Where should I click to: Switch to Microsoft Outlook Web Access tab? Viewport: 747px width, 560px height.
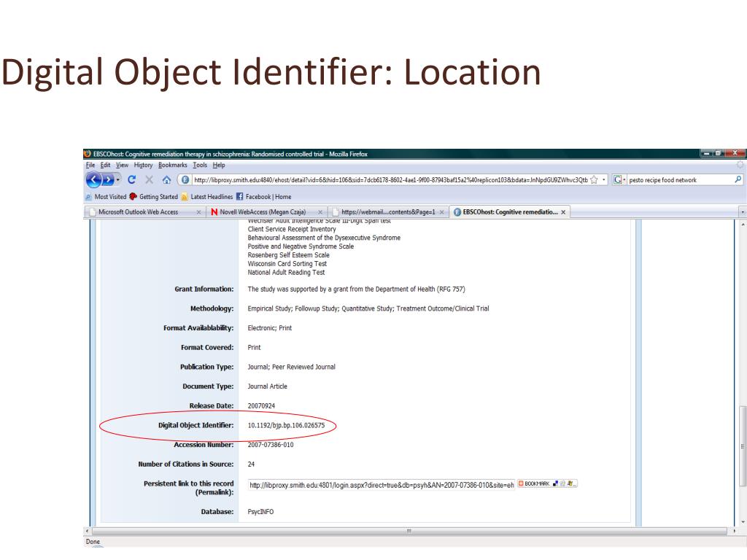[144, 212]
